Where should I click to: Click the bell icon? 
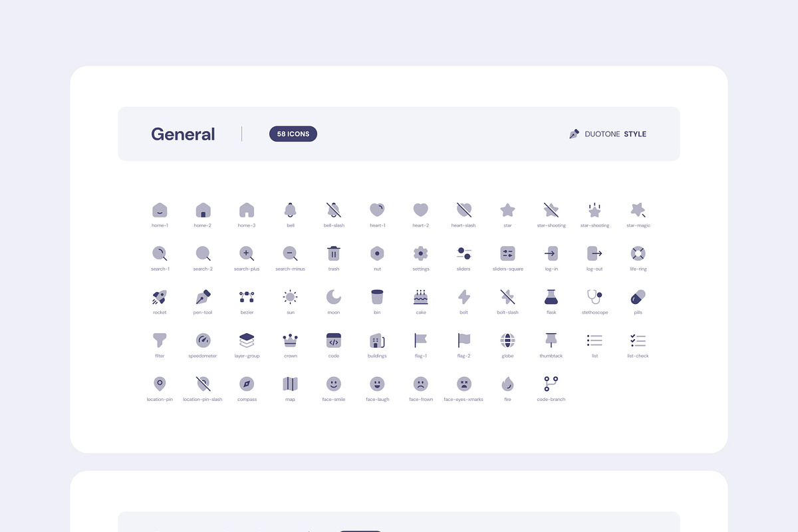click(x=291, y=210)
